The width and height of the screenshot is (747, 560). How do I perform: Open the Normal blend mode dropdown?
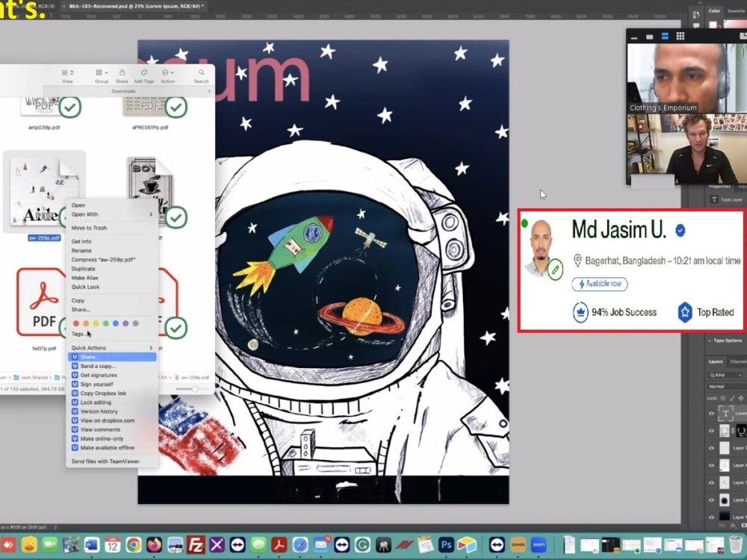click(x=725, y=386)
